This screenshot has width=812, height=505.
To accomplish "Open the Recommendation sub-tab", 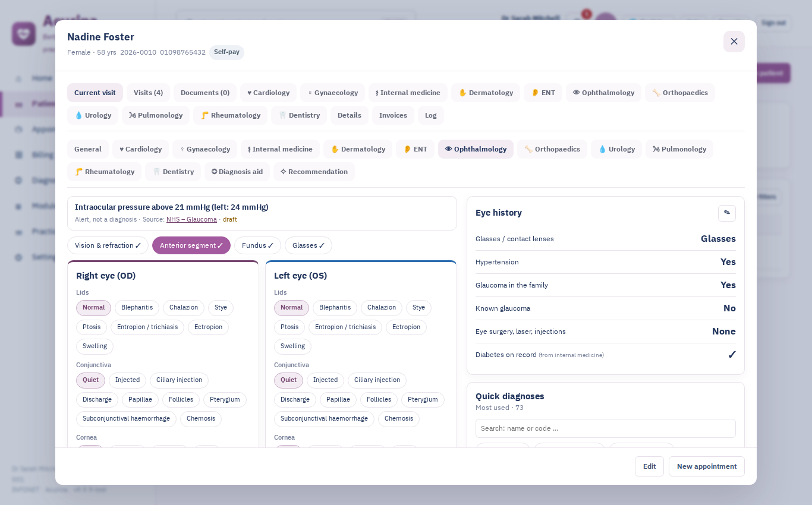I will click(314, 172).
